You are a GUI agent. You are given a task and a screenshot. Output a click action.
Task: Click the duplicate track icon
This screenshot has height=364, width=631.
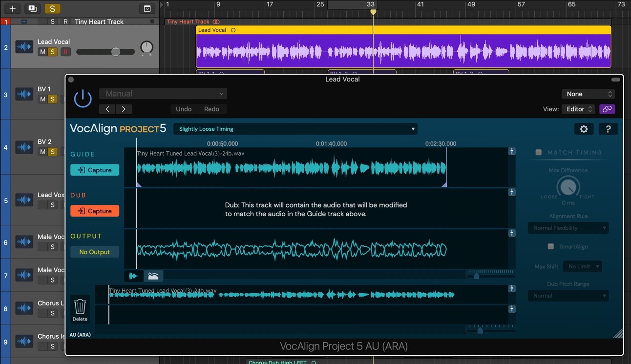point(32,8)
